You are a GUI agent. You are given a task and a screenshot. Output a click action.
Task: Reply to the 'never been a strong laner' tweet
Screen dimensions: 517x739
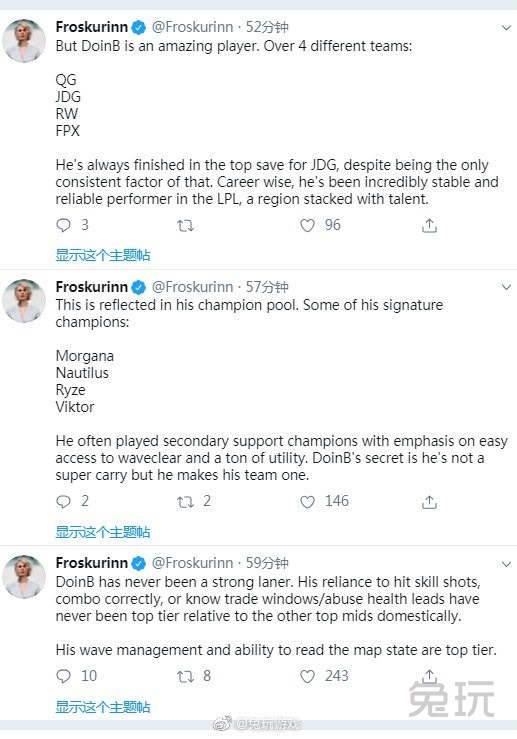(x=63, y=676)
